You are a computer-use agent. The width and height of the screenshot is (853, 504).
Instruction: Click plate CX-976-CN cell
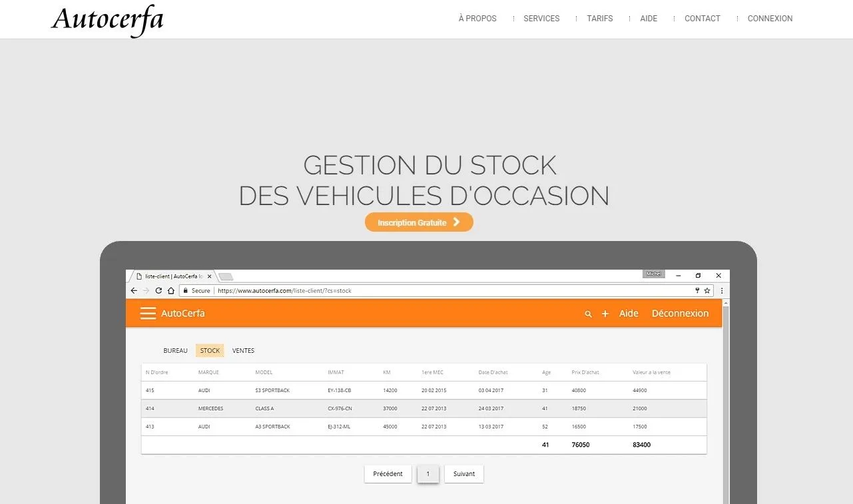click(x=340, y=408)
